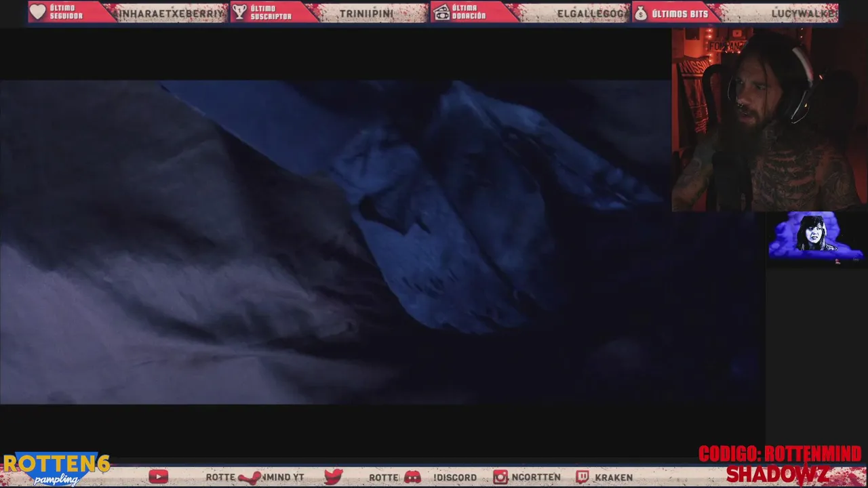Click the Instagram icon in bottom bar

click(x=500, y=477)
